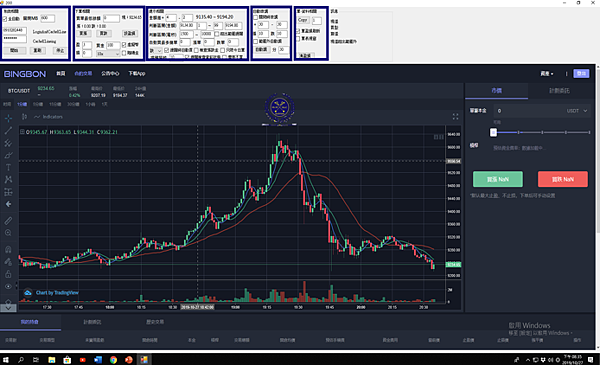Open the language dropdown near the login button
Screen dimensions: 600x365
pos(547,74)
